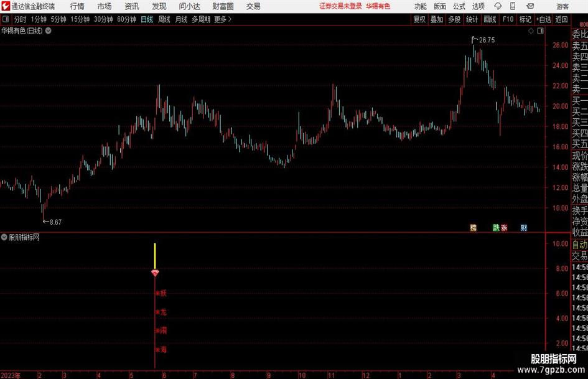Open the 财富圈 menu
The image size is (588, 379).
tap(223, 6)
